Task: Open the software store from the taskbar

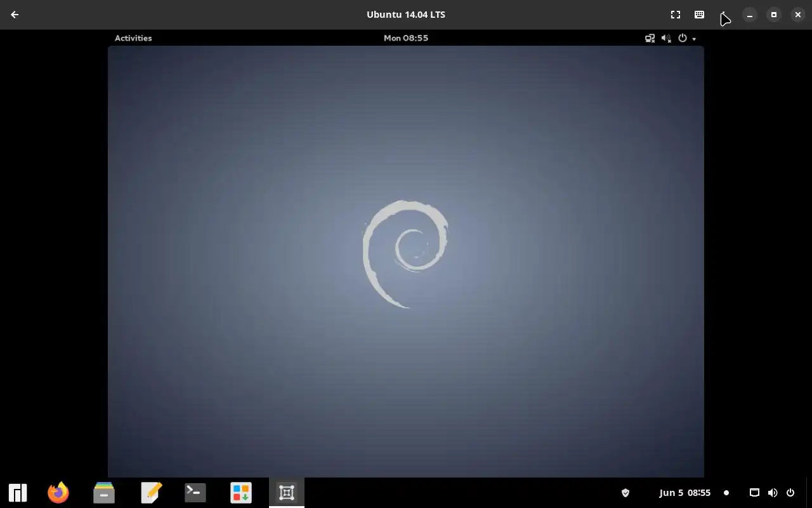Action: coord(241,493)
